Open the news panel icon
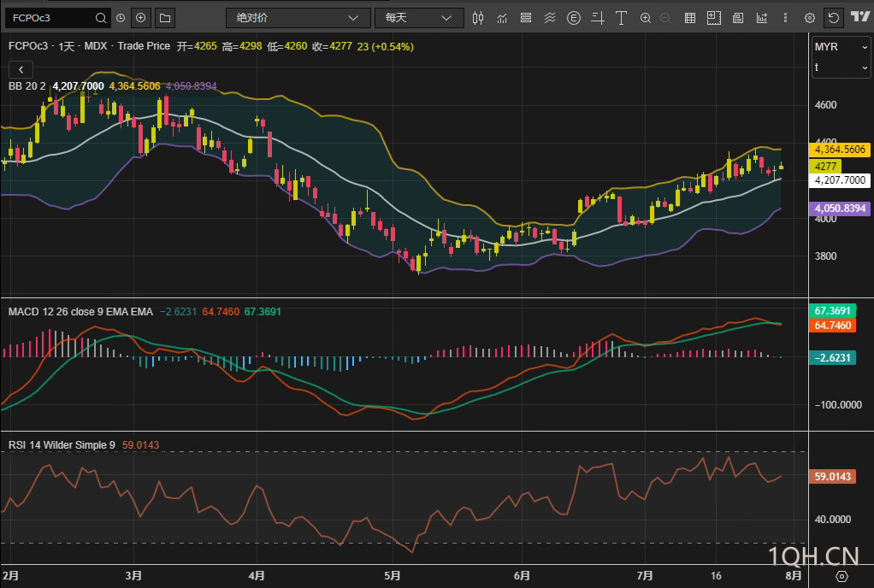Viewport: 874px width, 588px height. coord(737,17)
